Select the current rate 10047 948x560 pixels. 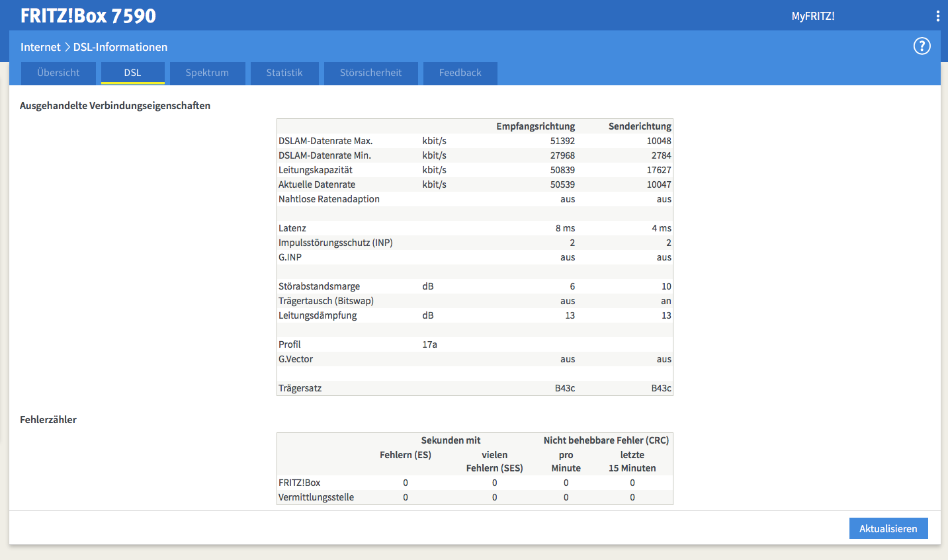(659, 184)
